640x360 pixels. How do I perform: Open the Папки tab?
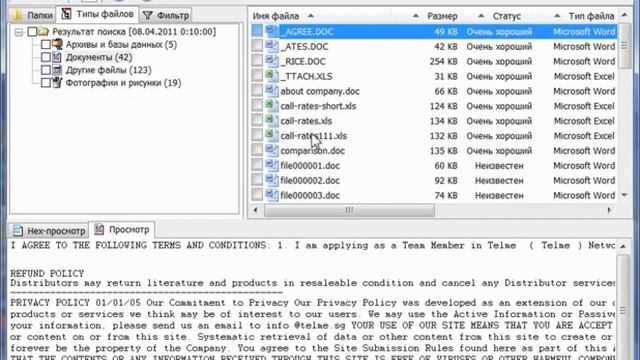click(x=33, y=15)
